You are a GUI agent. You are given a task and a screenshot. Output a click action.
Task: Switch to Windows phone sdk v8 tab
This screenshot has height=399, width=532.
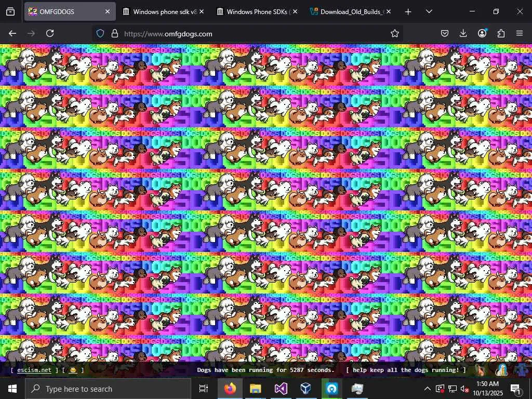164,11
